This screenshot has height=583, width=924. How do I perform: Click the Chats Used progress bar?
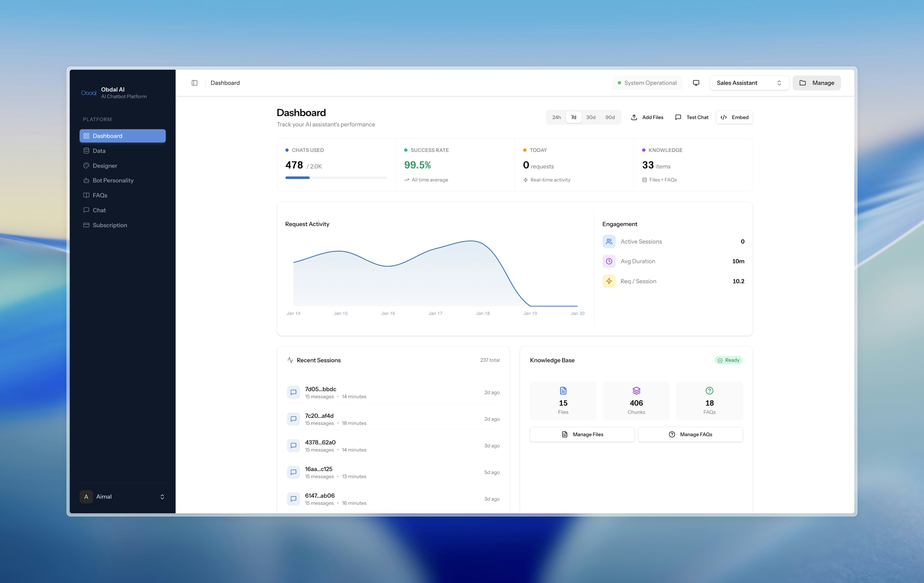[336, 178]
